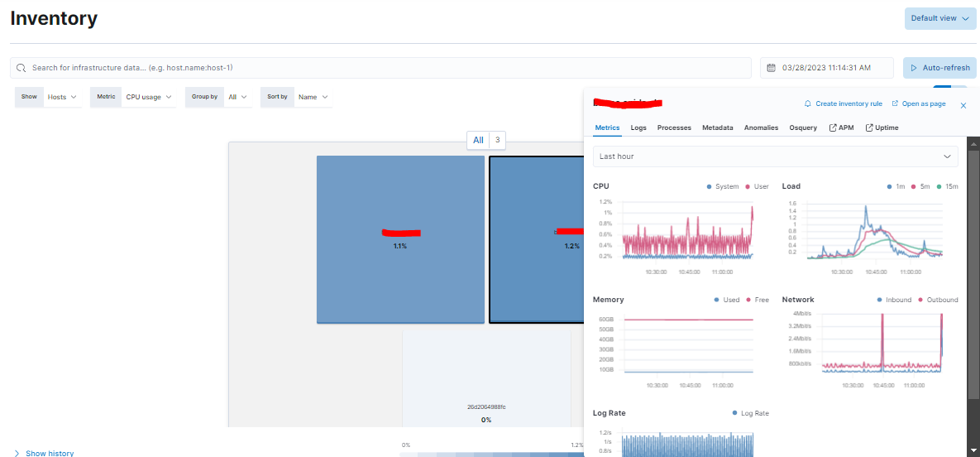Click the bell icon for inventory rule

point(807,103)
